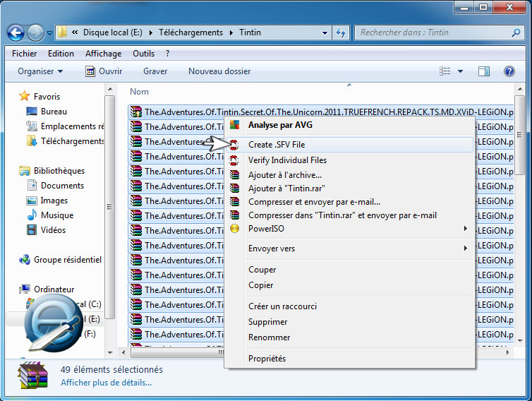Click 'Afficher plus de détails...' link

pyautogui.click(x=107, y=383)
